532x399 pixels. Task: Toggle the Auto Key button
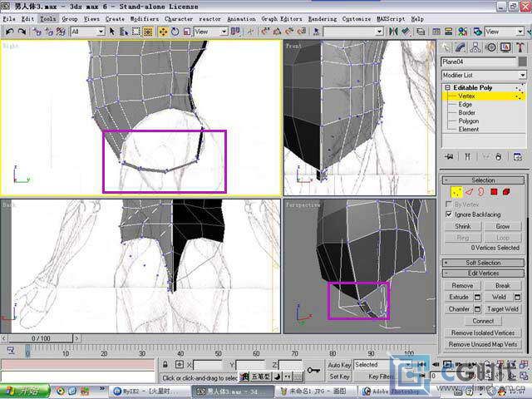click(x=339, y=365)
